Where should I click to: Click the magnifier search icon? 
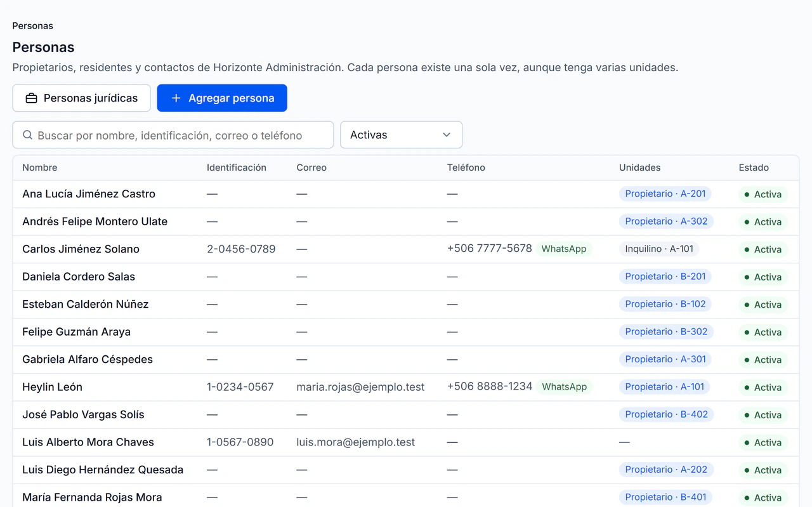(x=28, y=135)
